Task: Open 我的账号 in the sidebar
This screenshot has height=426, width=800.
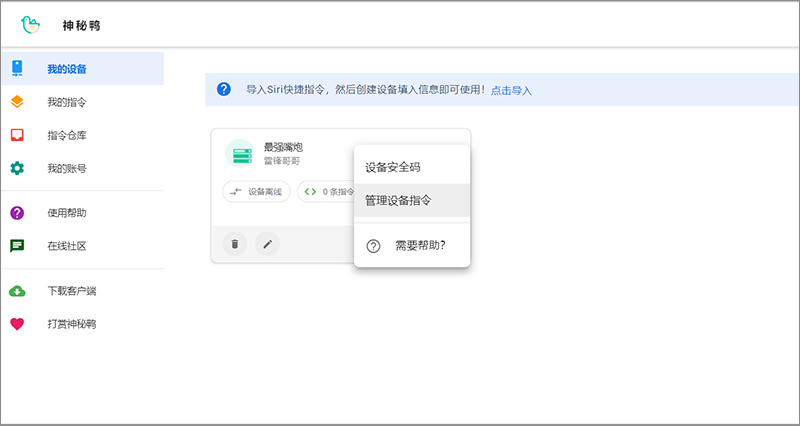Action: [82, 168]
